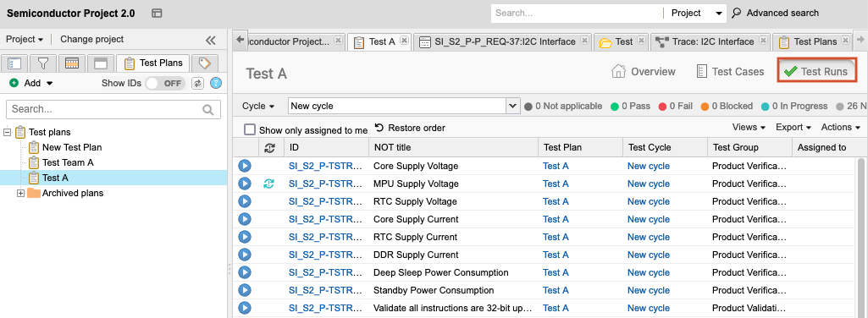Collapse the Test plans tree node
Image resolution: width=868 pixels, height=318 pixels.
click(7, 132)
